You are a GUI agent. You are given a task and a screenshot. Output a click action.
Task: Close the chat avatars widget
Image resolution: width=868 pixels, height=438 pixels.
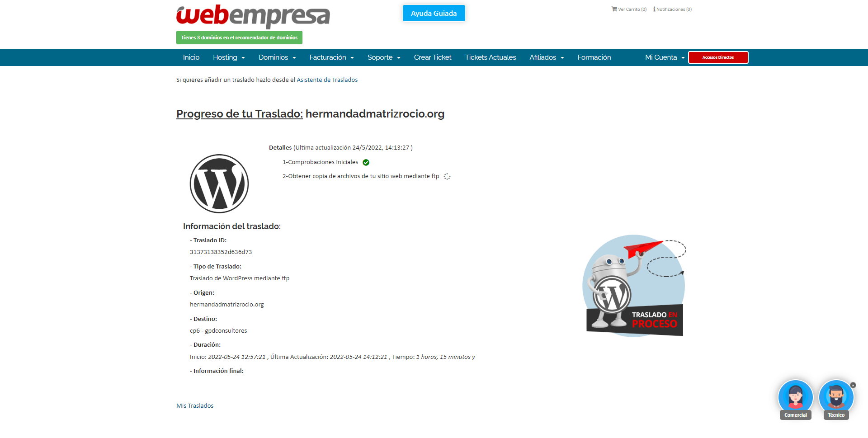click(x=853, y=385)
